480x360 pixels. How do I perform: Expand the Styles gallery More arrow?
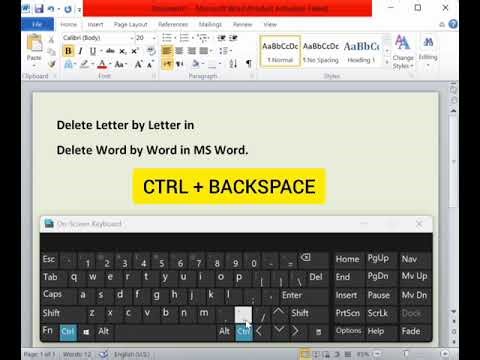[387, 62]
